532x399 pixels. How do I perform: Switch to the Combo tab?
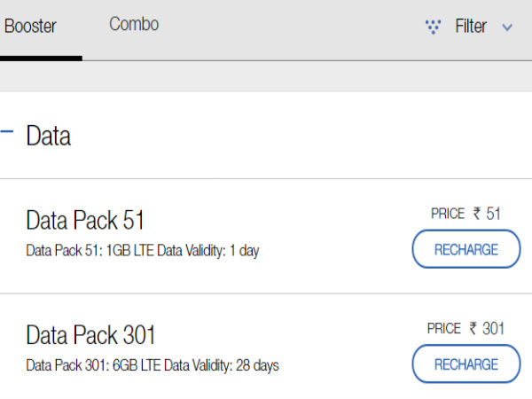(134, 24)
